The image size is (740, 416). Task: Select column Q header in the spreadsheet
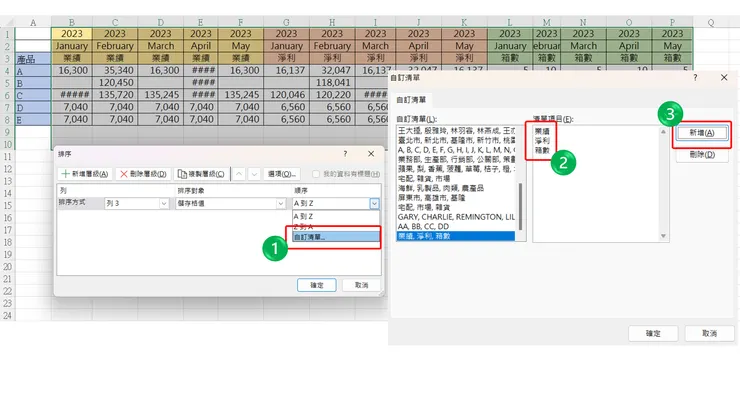click(711, 22)
